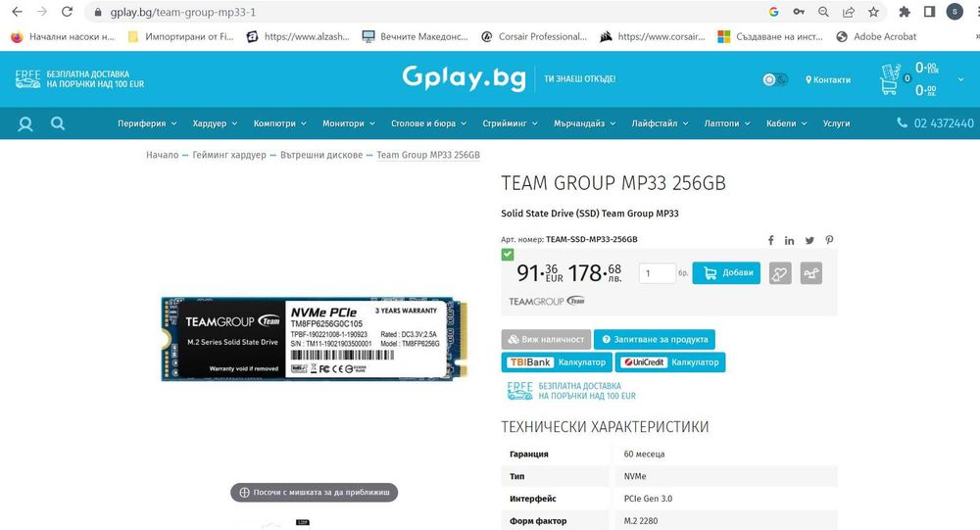Expand the Мърчандайз menu
The image size is (980, 530).
(x=584, y=123)
